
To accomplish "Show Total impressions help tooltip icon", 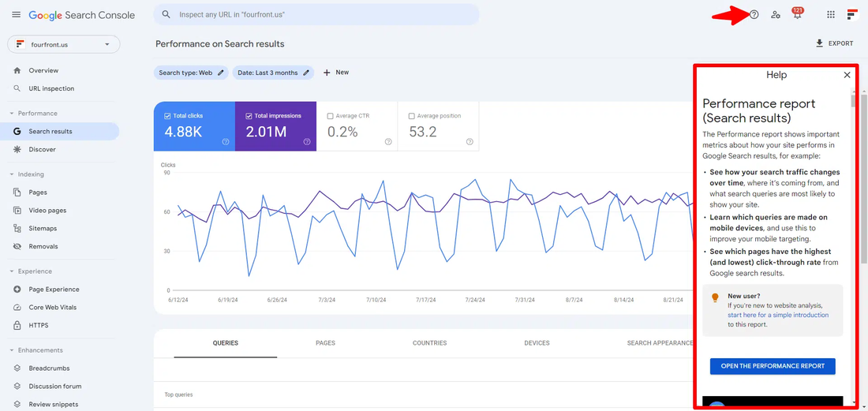I will click(307, 142).
